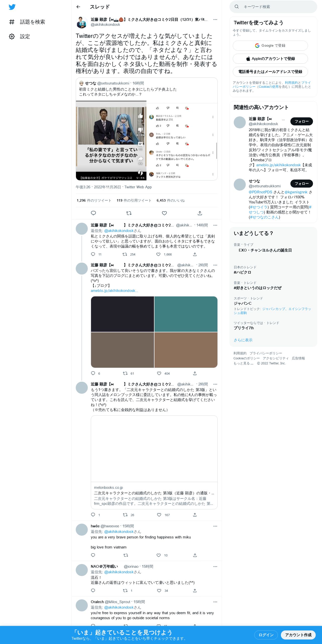Like the blog tweet with 404 likes
Screen dimensions: 322x644
(159, 373)
